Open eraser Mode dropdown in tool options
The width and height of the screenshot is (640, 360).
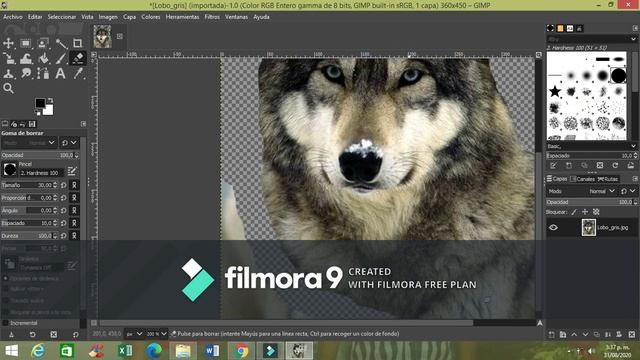(x=29, y=143)
